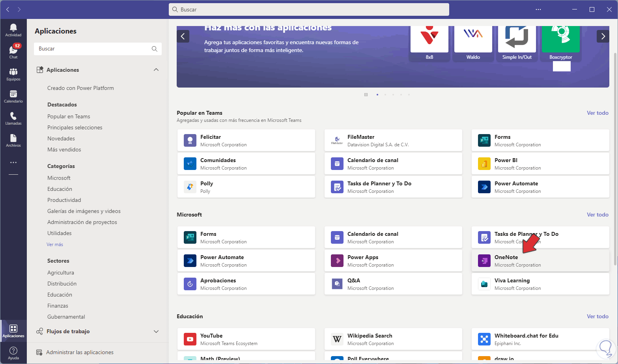Viewport: 618px width, 364px height.
Task: Select Aplicaciones icon in the left rail
Action: click(x=13, y=331)
